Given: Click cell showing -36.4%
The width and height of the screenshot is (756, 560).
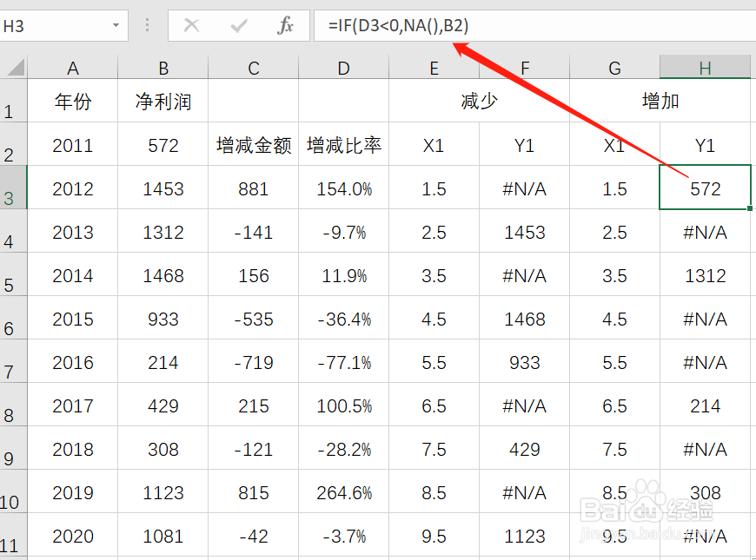Looking at the screenshot, I should 344,319.
